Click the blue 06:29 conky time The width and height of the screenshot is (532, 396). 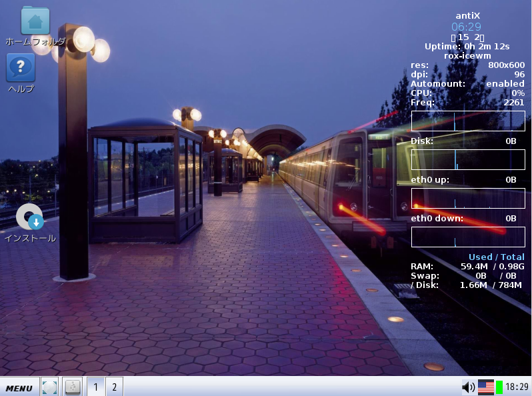coord(466,27)
